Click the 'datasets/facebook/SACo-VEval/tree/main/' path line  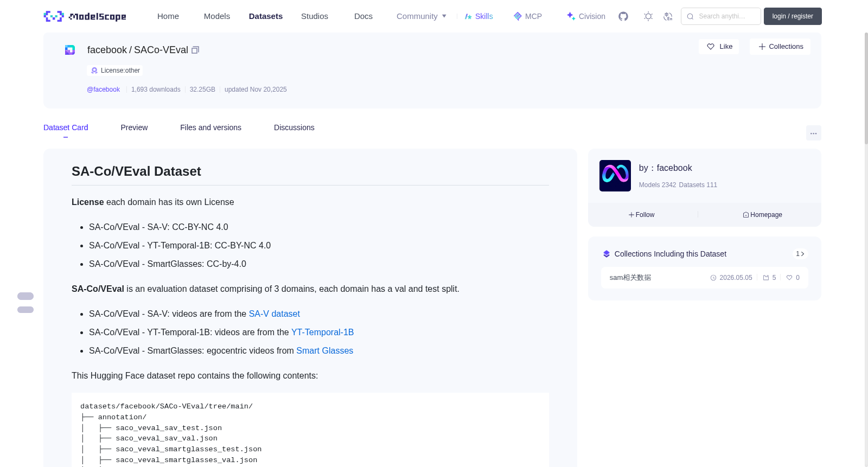click(167, 406)
